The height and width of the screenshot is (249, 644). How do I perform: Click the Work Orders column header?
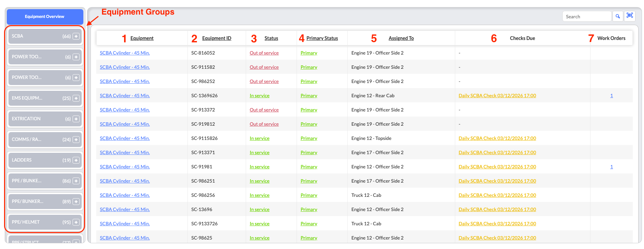click(611, 38)
